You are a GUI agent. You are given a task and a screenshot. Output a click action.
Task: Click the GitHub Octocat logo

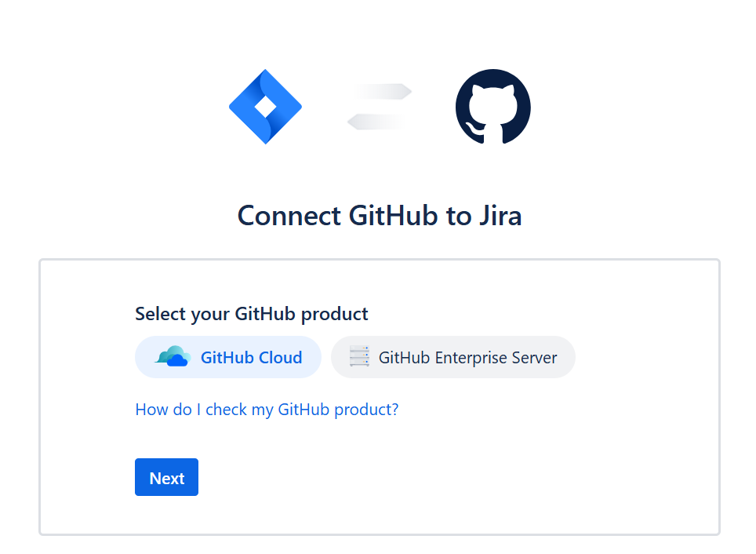click(492, 107)
